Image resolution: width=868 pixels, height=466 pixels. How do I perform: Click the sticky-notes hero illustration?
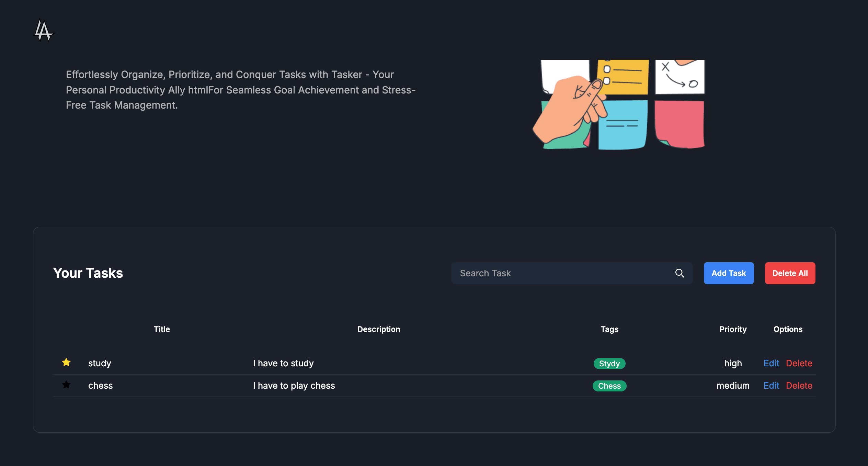coord(621,103)
